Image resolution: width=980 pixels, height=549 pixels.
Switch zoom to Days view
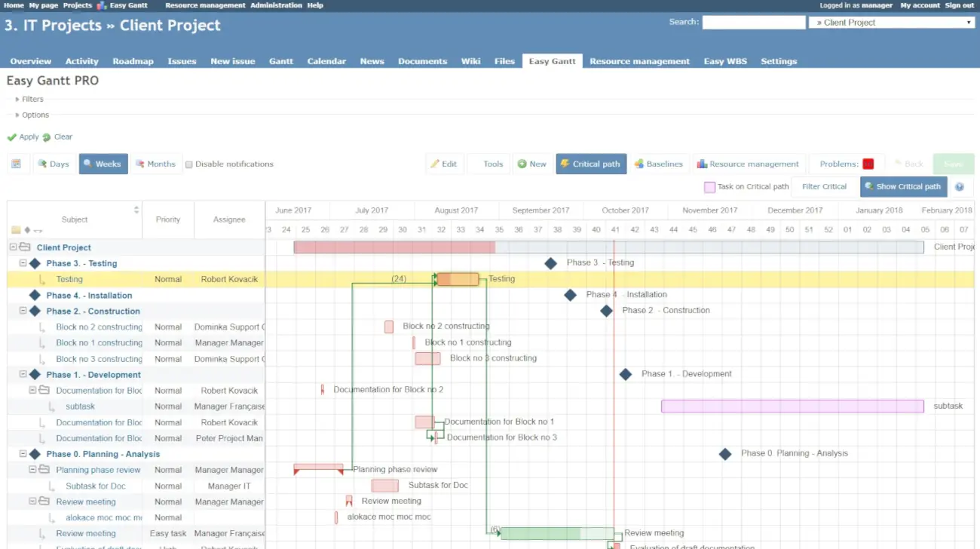[54, 164]
